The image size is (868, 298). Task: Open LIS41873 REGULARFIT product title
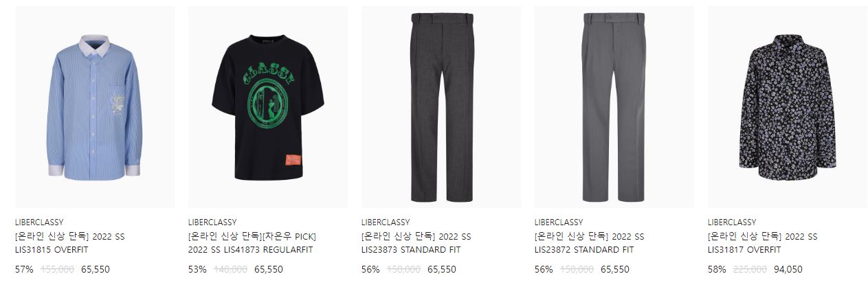click(252, 243)
